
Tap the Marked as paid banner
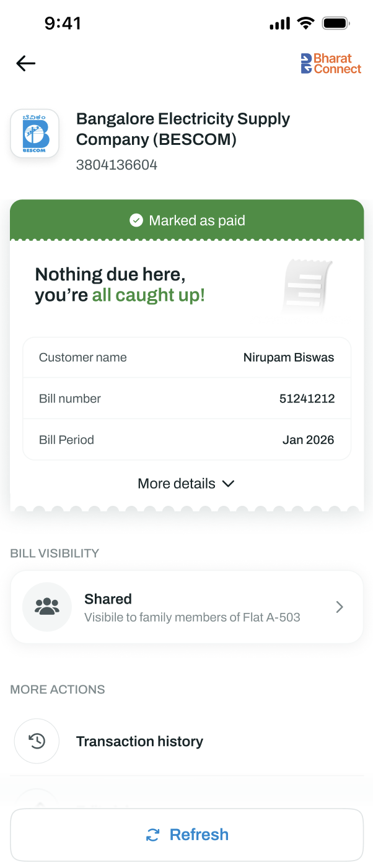(186, 220)
